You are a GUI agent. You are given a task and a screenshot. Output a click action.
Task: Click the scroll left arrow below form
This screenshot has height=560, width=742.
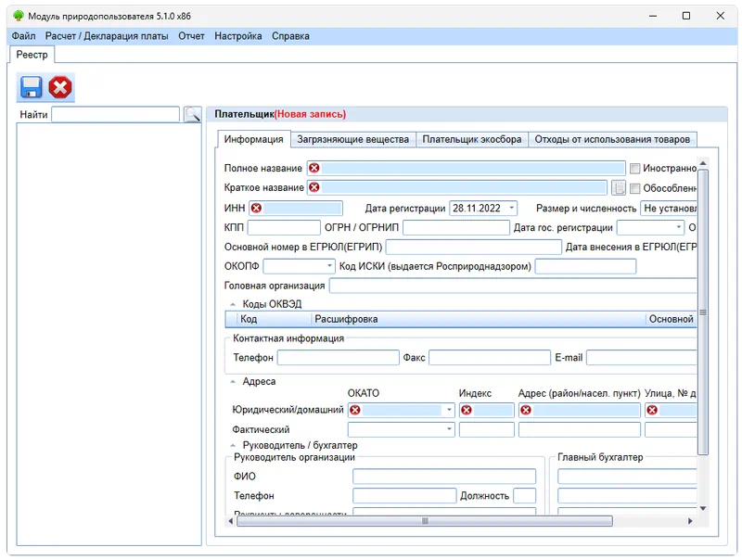[x=231, y=521]
